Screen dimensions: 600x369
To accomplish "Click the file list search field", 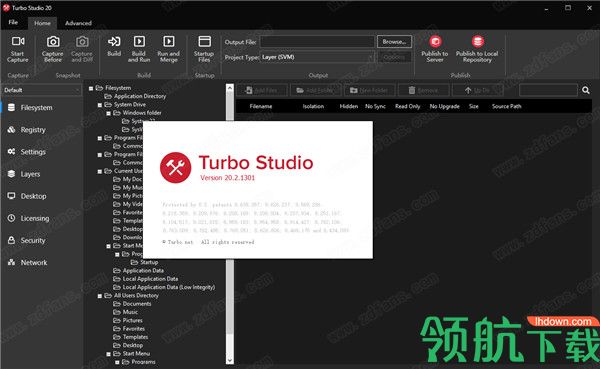I will pyautogui.click(x=548, y=90).
